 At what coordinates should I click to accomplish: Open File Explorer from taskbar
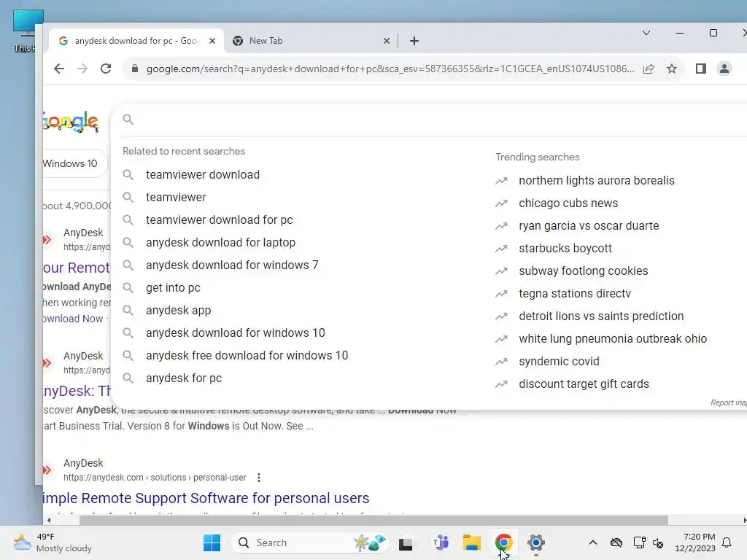(472, 542)
